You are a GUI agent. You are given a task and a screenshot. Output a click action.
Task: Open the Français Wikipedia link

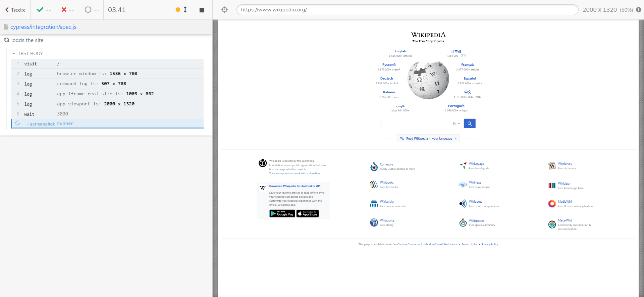(x=468, y=65)
